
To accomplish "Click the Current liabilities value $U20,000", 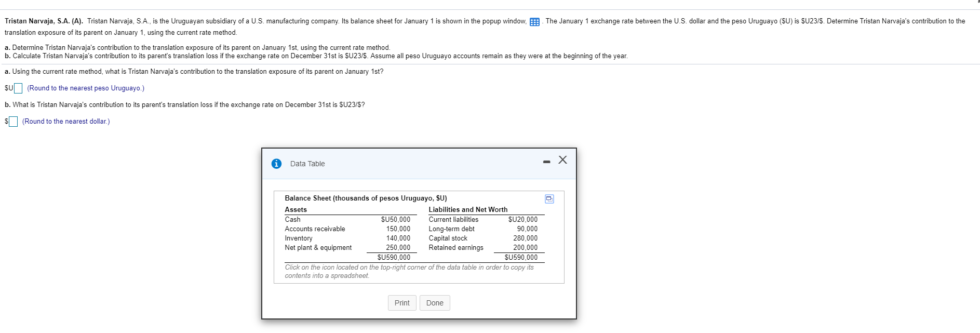I will tap(523, 220).
